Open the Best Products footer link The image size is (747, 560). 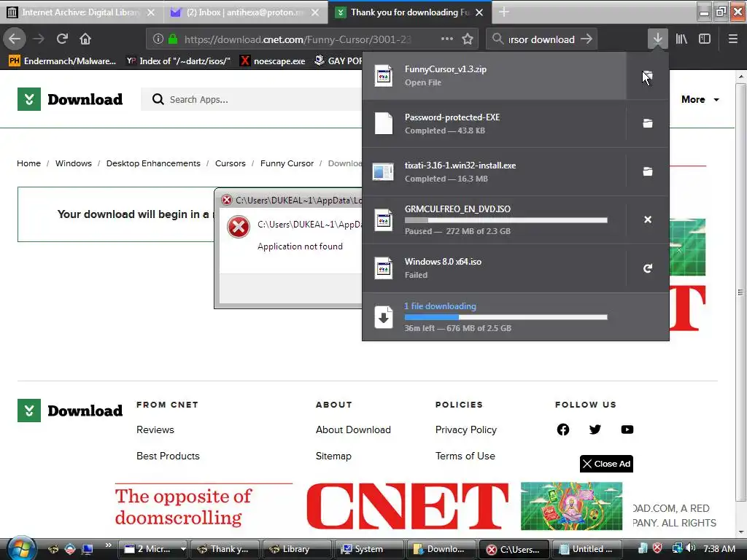[168, 456]
